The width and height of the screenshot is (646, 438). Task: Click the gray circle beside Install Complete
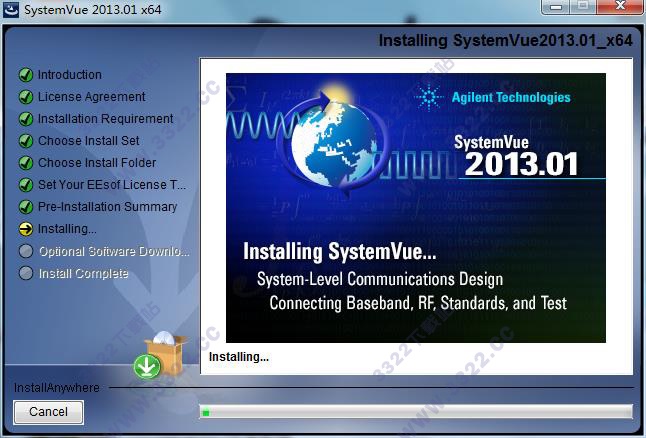click(26, 273)
